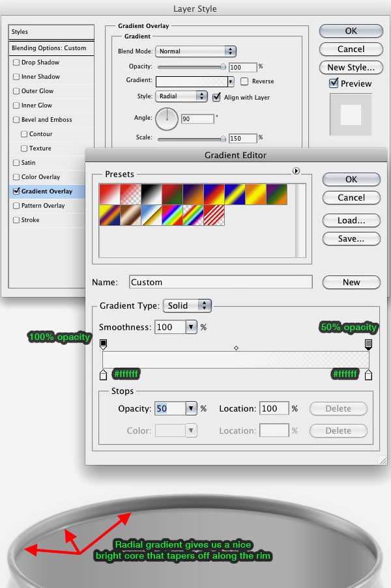This screenshot has width=391, height=588.
Task: Choose the copper preset gradient
Action: 130,216
